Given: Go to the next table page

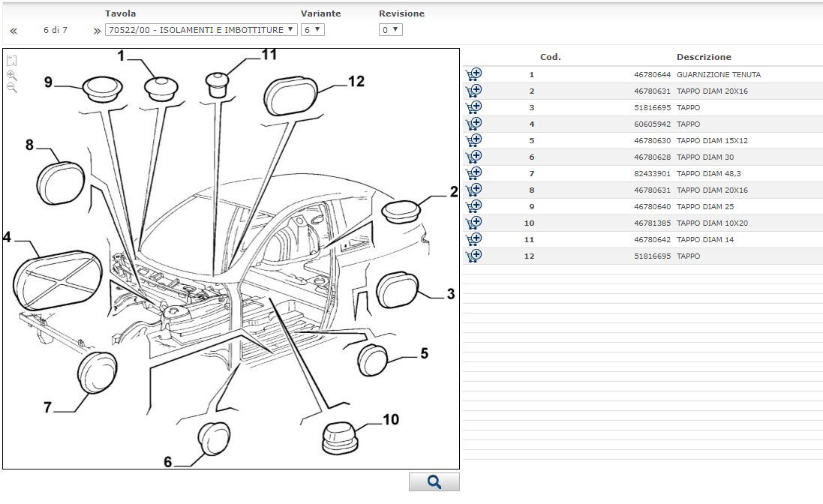Looking at the screenshot, I should click(x=97, y=31).
